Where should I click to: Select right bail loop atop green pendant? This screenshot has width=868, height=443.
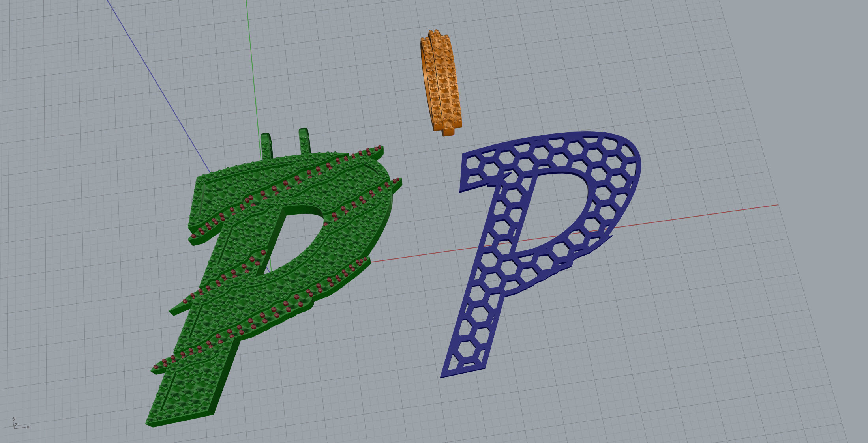304,141
